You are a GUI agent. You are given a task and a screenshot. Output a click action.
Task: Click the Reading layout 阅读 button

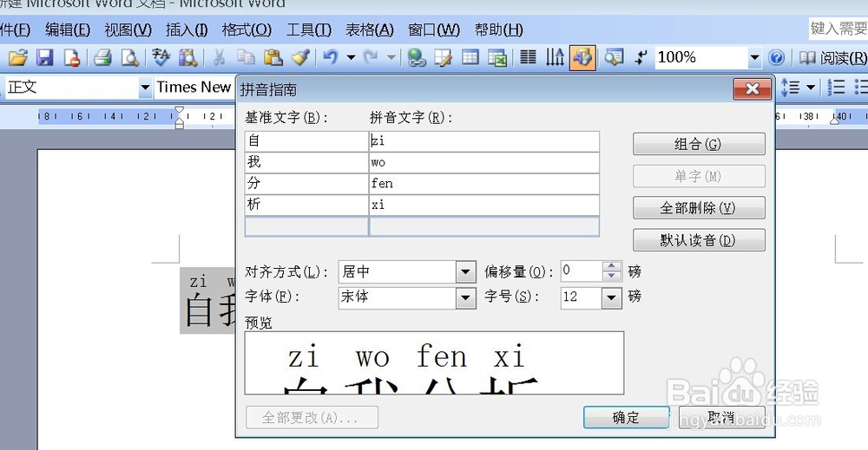(832, 57)
